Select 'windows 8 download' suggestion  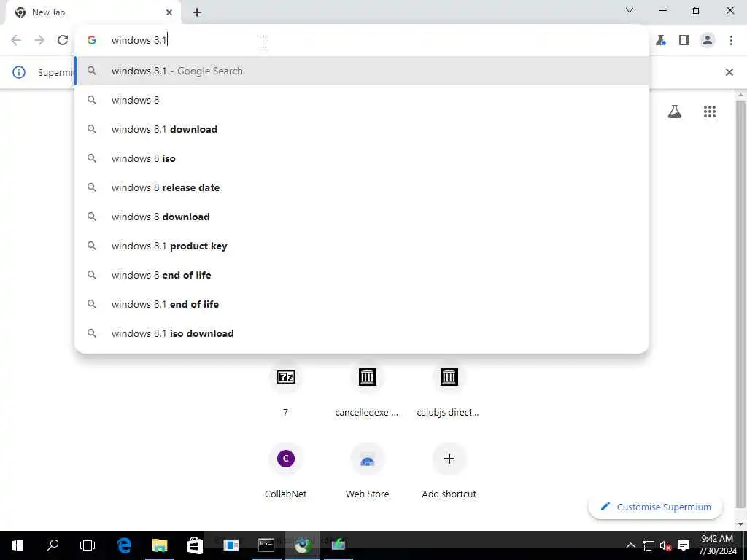click(362, 217)
